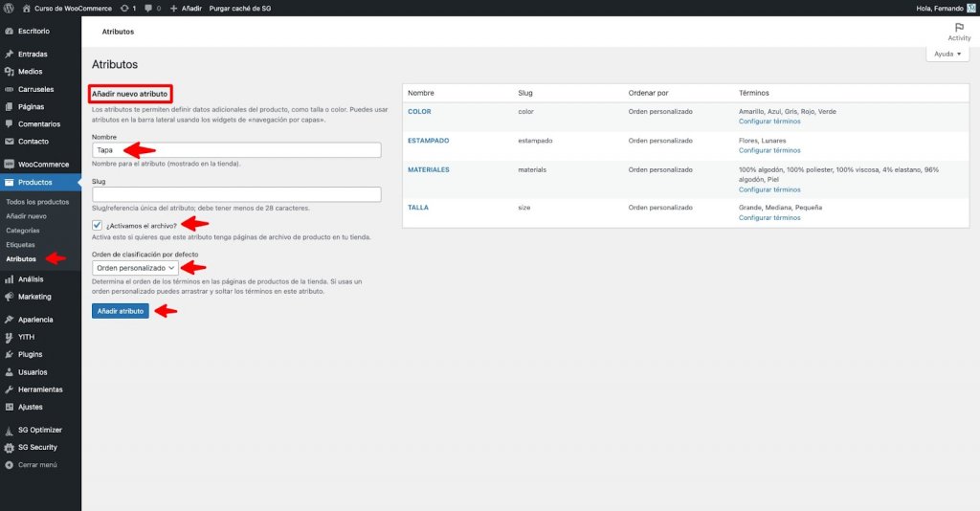Click Configurar términos for ESTAMPADO
Image resolution: width=980 pixels, height=511 pixels.
pyautogui.click(x=769, y=150)
